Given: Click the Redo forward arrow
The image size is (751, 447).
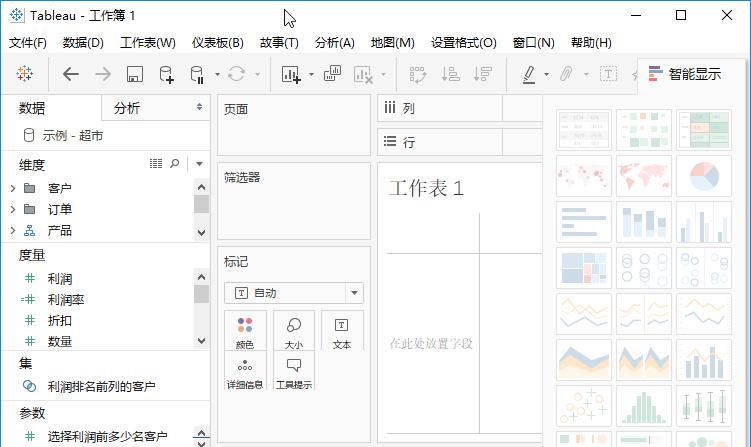Looking at the screenshot, I should (102, 74).
